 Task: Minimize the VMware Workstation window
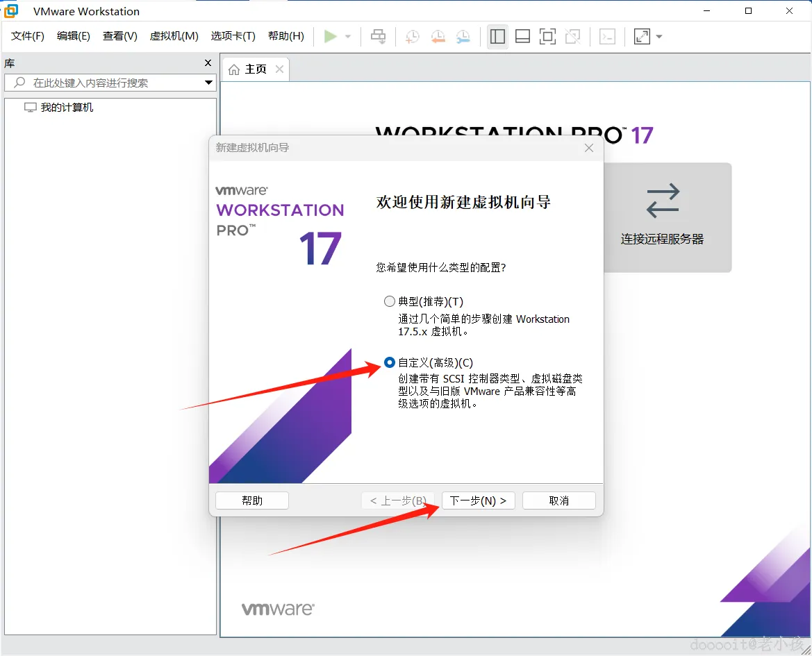(707, 11)
